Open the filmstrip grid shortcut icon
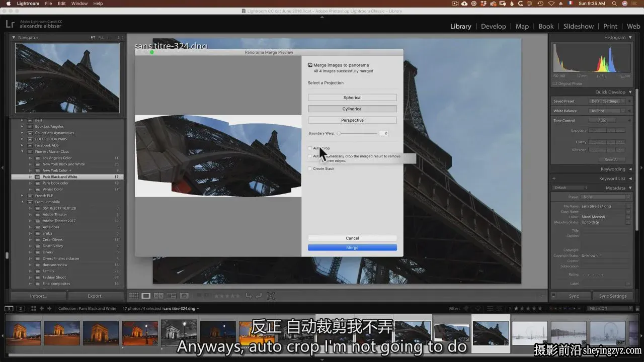 point(34,308)
